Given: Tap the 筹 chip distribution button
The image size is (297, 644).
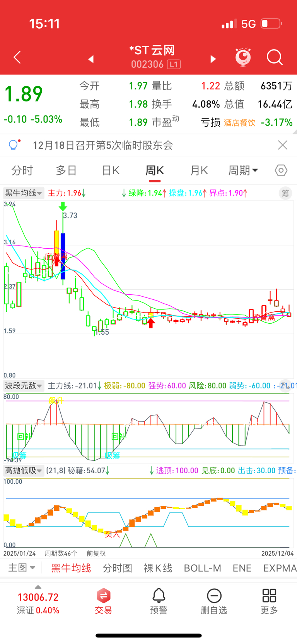Looking at the screenshot, I should pos(285,193).
